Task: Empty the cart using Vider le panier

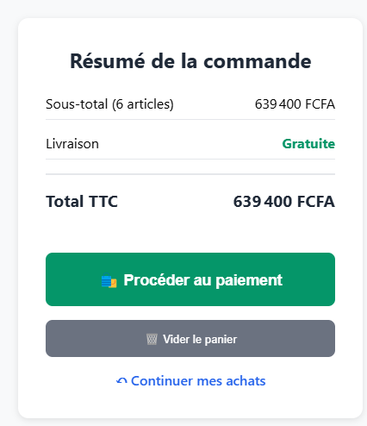Action: tap(190, 339)
